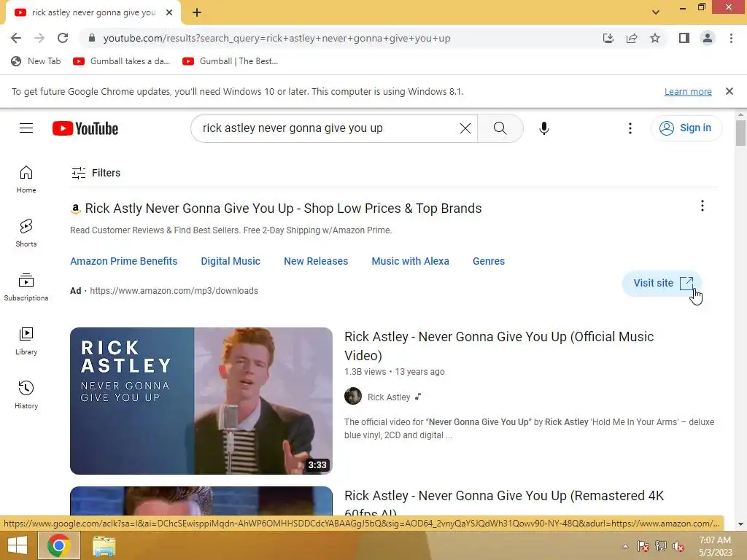Screen dimensions: 747x560
Task: Go back in Chrome
Action: point(16,38)
